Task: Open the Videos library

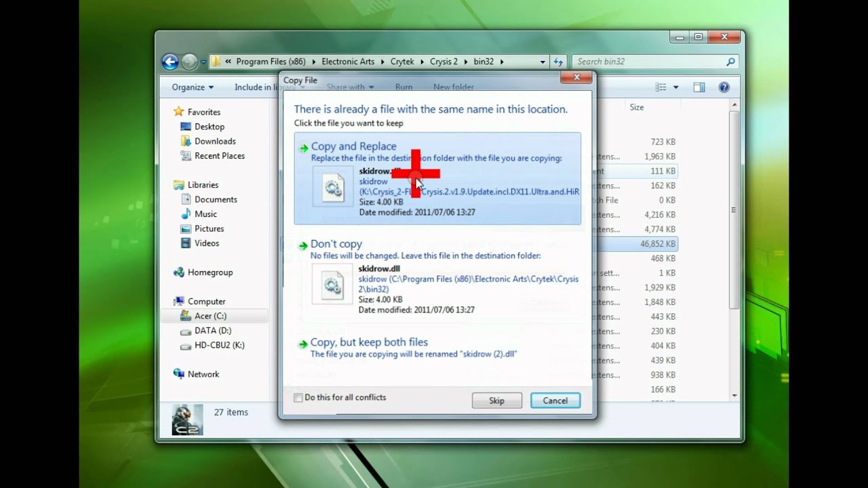Action: 207,243
